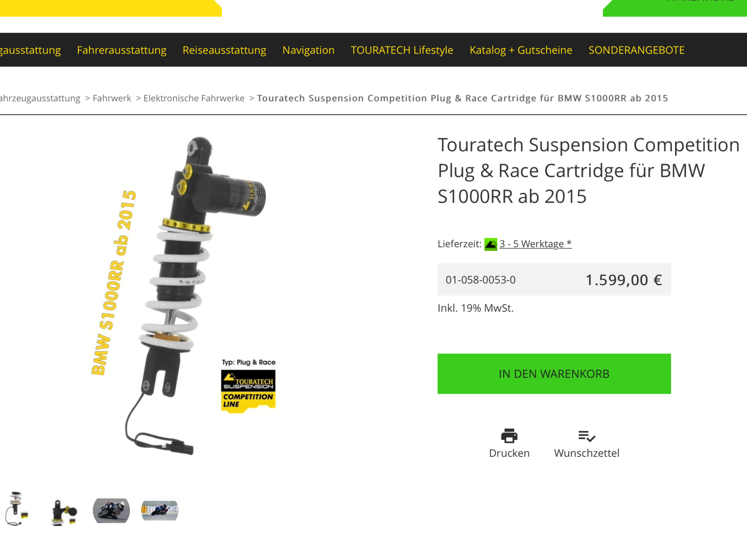Go to SONDERANGEBOTE section
This screenshot has width=747, height=560.
point(636,50)
